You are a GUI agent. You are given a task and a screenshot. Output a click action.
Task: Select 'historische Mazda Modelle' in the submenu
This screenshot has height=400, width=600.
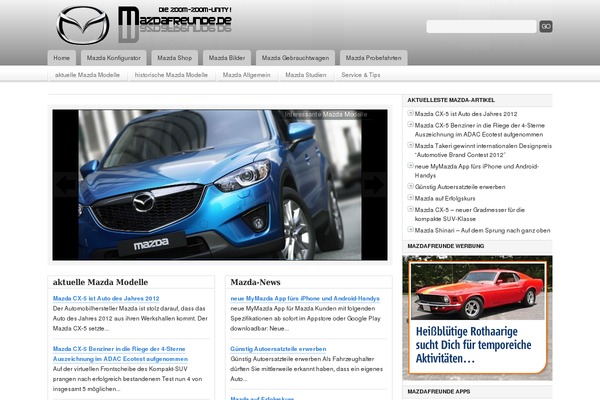171,75
